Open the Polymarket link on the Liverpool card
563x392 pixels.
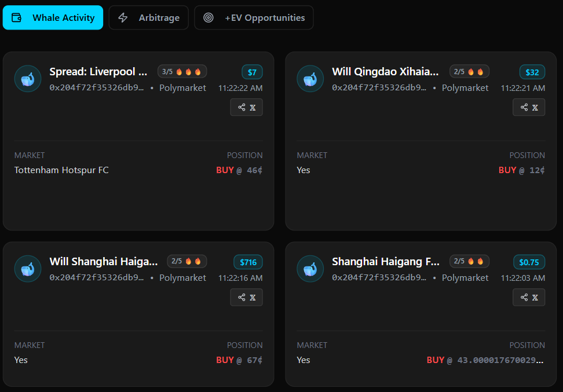point(182,87)
